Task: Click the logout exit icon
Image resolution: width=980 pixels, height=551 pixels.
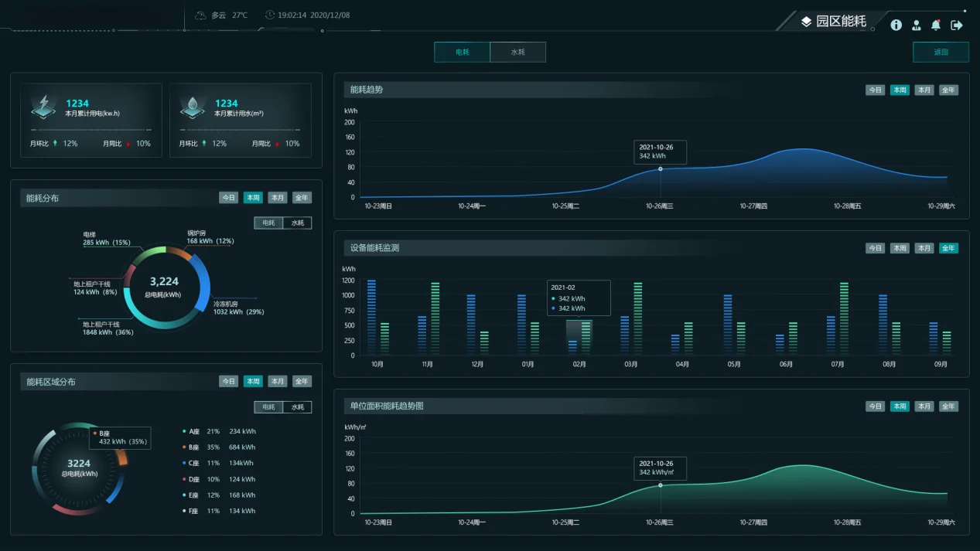Action: [x=957, y=25]
